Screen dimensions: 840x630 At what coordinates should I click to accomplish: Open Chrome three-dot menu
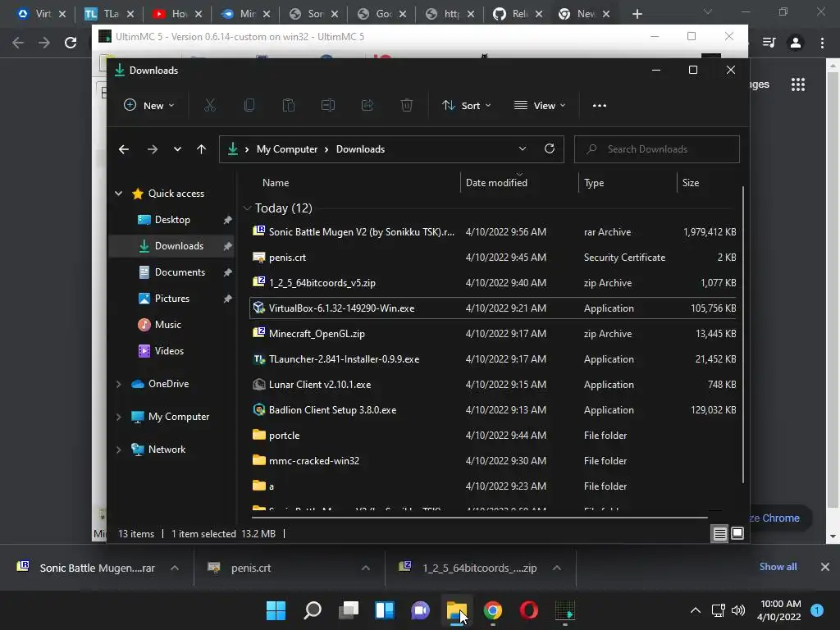822,43
